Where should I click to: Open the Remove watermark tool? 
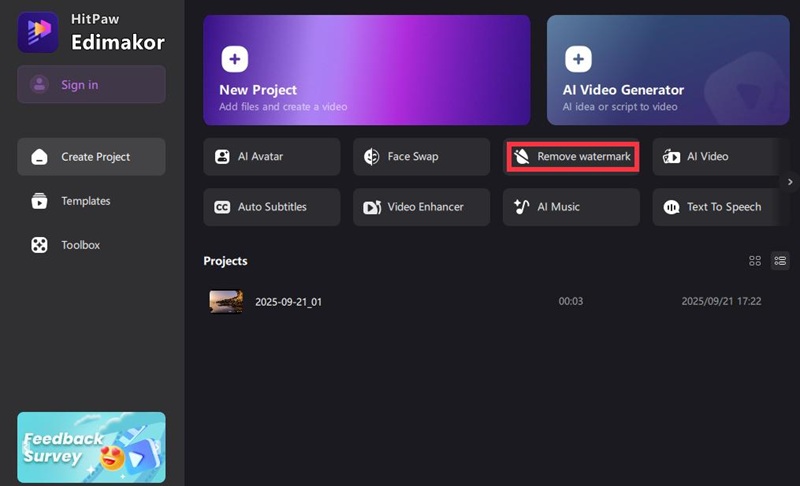tap(572, 157)
